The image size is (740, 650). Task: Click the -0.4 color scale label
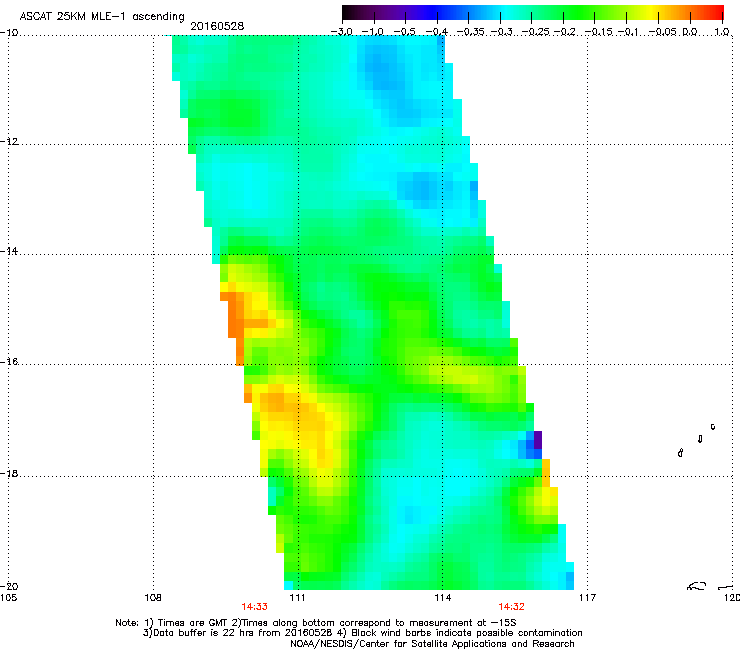[x=437, y=32]
